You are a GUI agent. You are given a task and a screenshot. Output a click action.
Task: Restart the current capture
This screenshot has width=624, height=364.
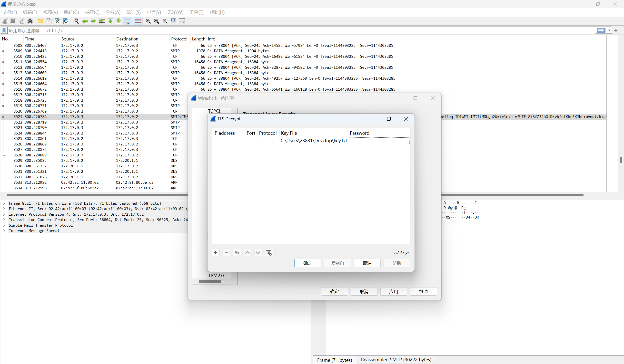[22, 21]
